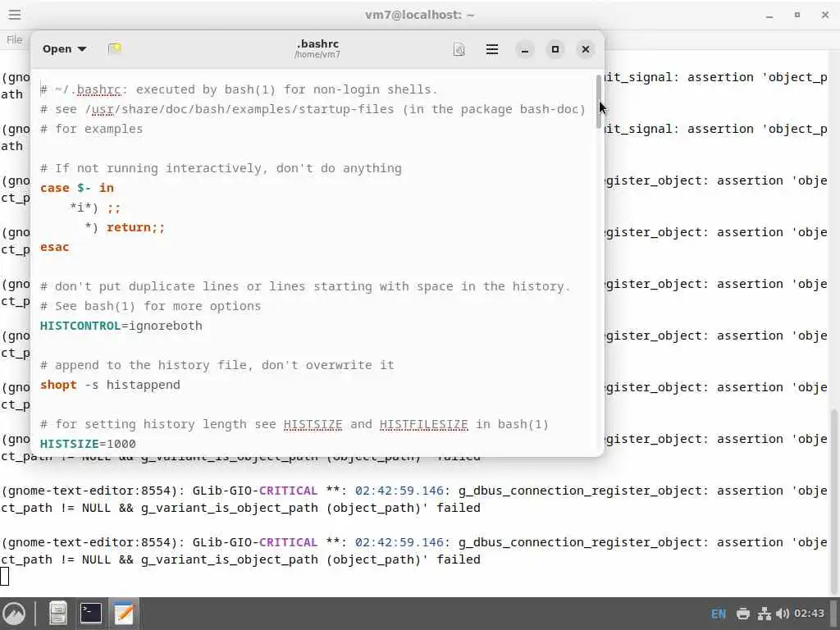Click the .bashrc title in editor header
This screenshot has width=840, height=630.
pos(317,44)
